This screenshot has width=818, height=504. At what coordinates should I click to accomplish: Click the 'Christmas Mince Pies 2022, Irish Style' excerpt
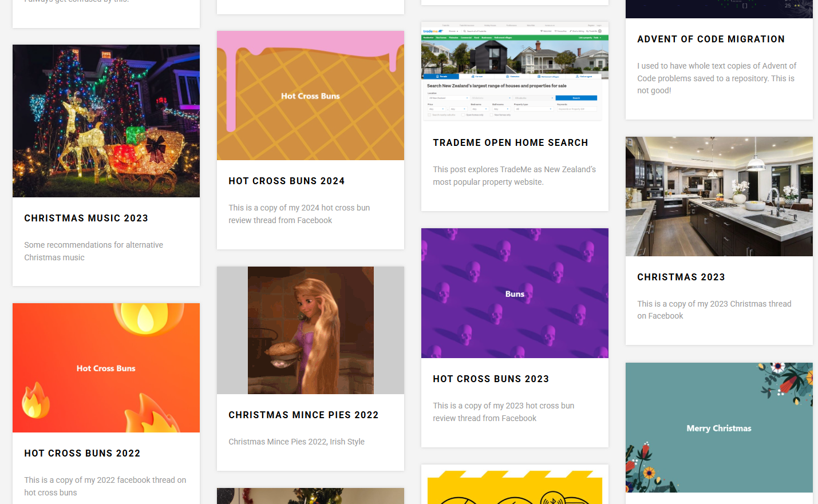[297, 442]
